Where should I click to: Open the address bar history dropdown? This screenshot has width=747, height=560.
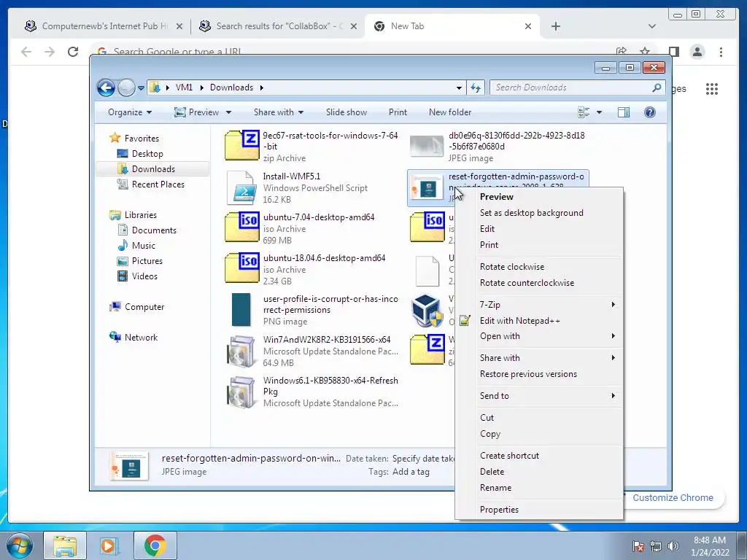(x=459, y=87)
